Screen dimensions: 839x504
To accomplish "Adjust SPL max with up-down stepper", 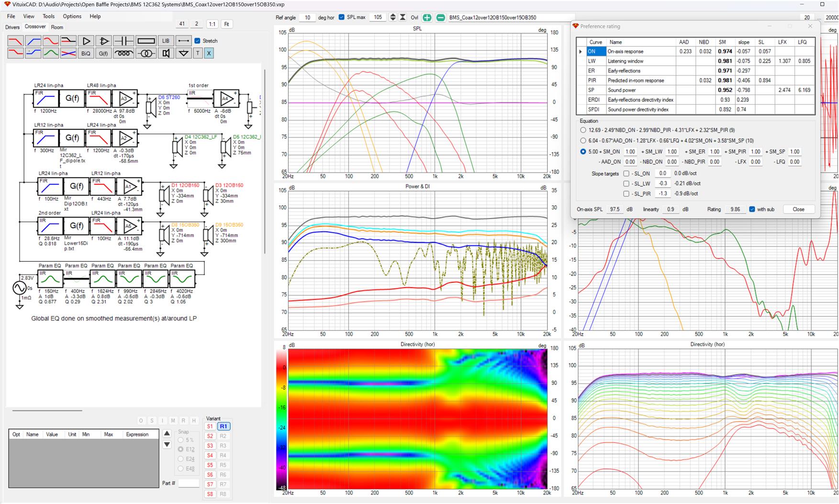I will click(x=393, y=17).
